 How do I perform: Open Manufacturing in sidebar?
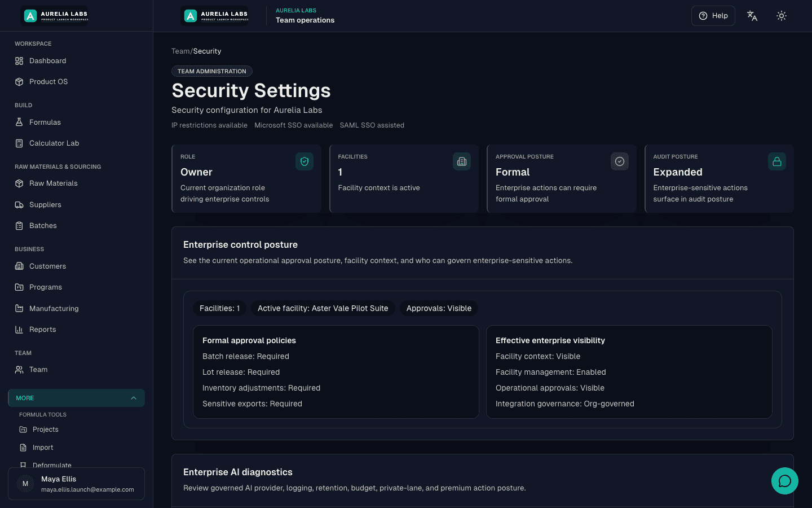(76, 308)
